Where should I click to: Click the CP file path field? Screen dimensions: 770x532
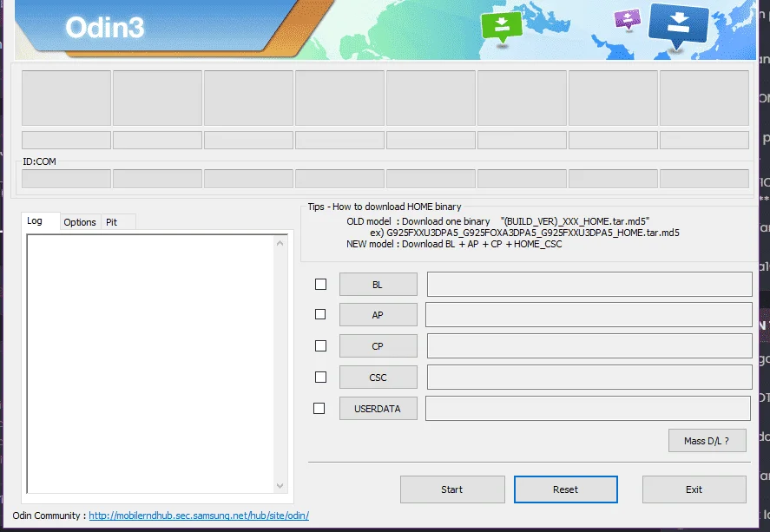(x=589, y=346)
